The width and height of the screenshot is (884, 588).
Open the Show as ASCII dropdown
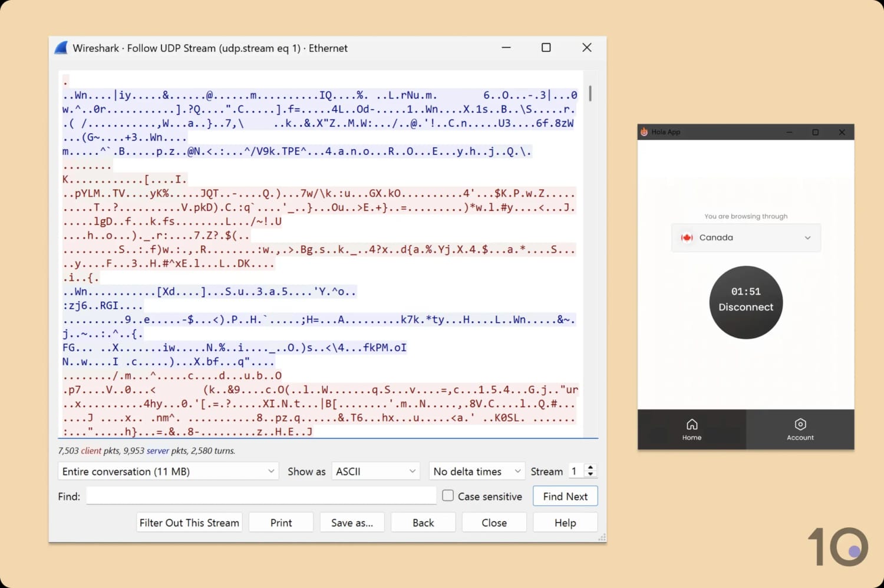coord(375,471)
